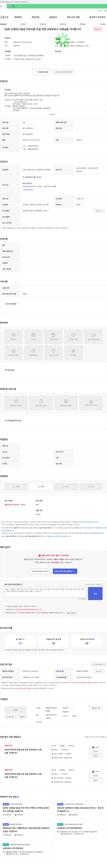The image size is (107, 868).
Task: Click the company LOGO placeholder image
Action: pos(15,710)
